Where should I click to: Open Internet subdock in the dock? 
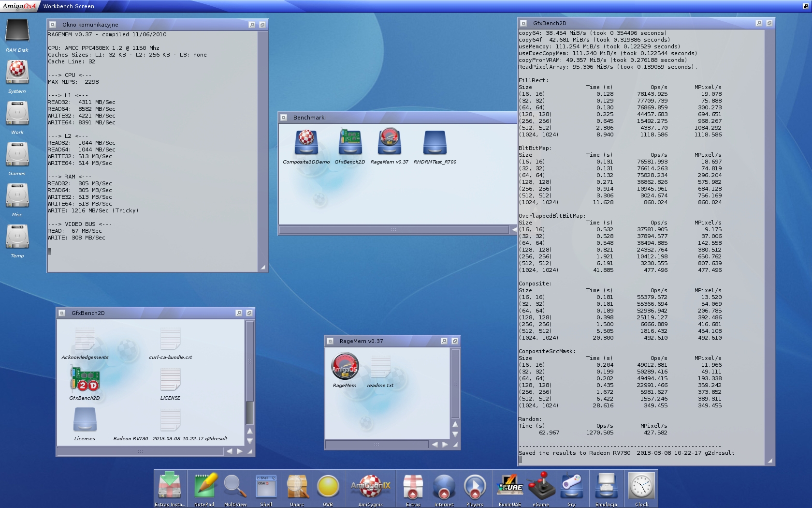click(444, 487)
